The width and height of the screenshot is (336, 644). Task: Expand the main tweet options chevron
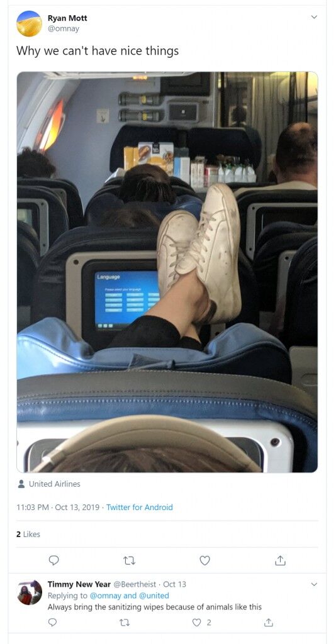[314, 17]
